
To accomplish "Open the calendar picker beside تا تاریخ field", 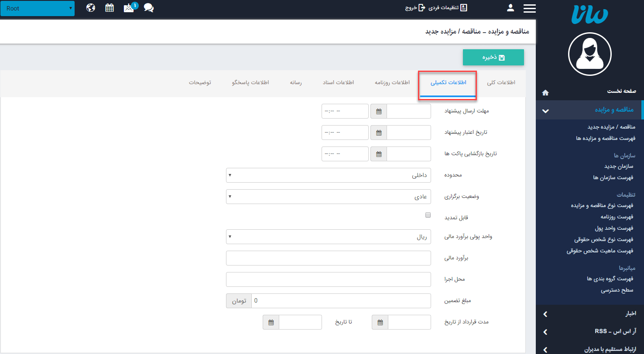I will (271, 322).
